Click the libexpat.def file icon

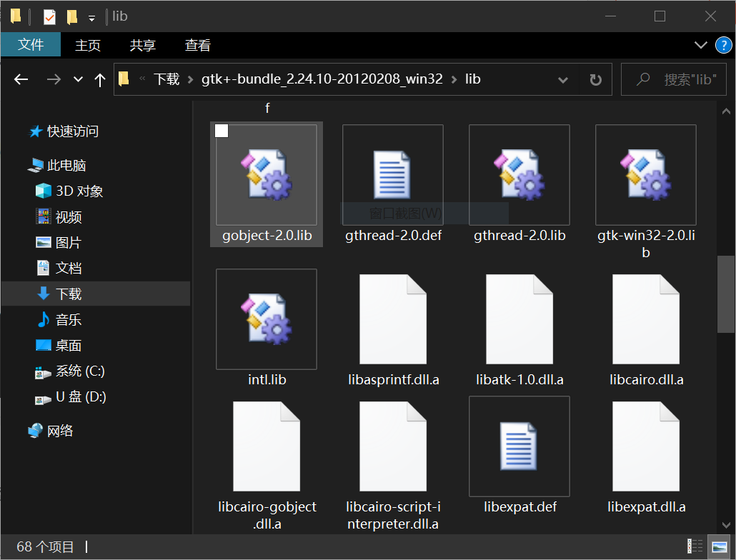(519, 446)
